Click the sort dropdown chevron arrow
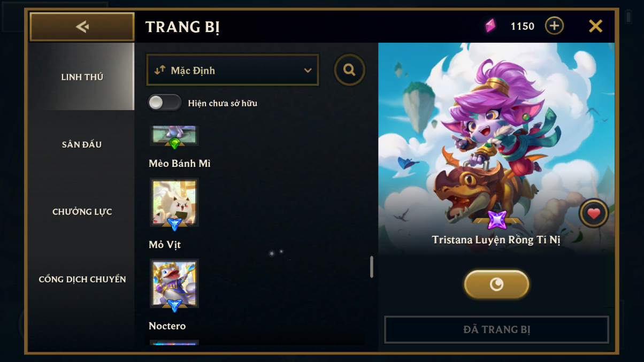Screen dimensions: 644x362 308,71
